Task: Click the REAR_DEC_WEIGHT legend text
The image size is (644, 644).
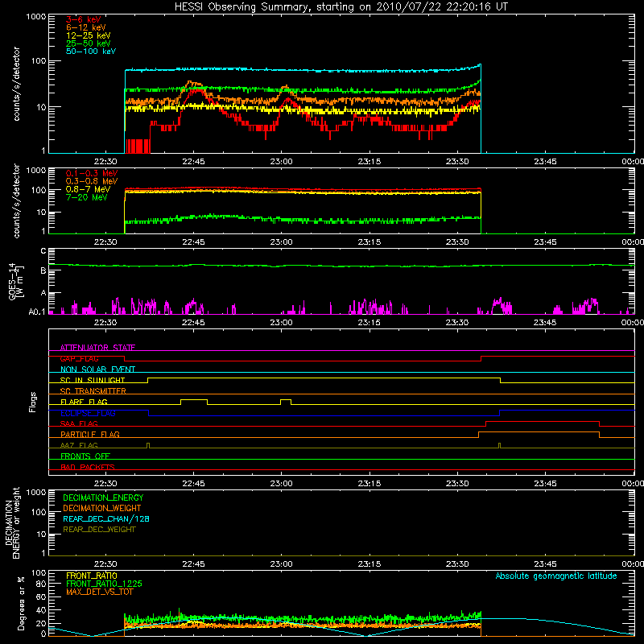Action: pos(99,530)
